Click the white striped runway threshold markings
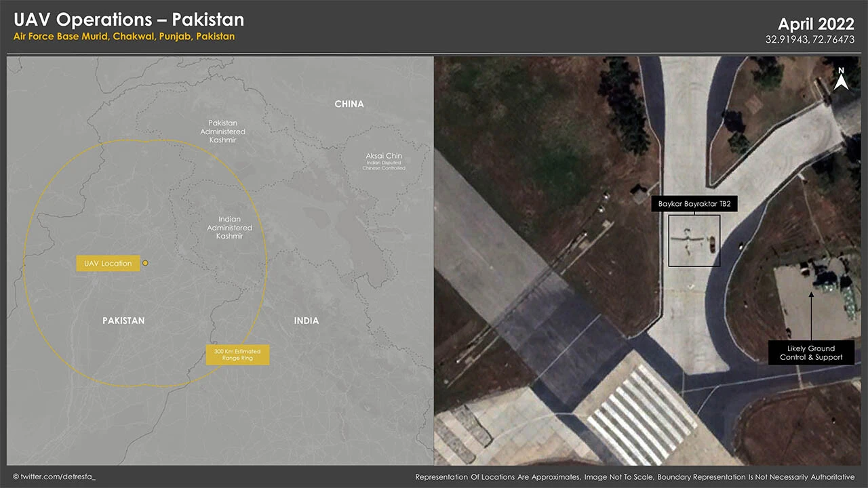Image resolution: width=868 pixels, height=488 pixels. pyautogui.click(x=641, y=411)
